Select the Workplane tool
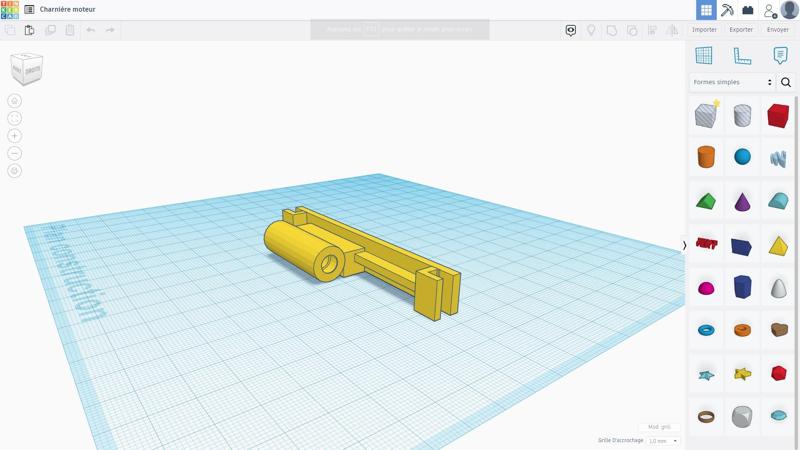The height and width of the screenshot is (450, 800). [x=704, y=55]
